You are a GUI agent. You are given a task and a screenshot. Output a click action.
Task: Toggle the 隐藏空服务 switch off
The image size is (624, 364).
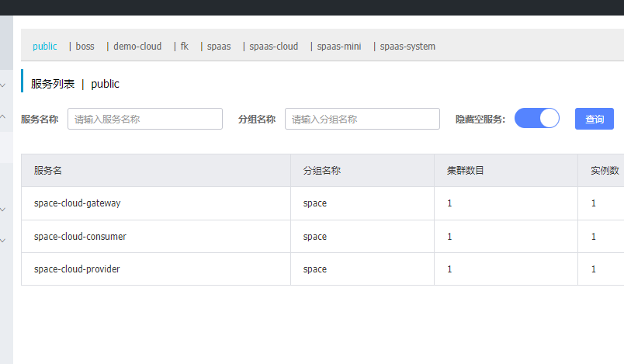pos(536,119)
